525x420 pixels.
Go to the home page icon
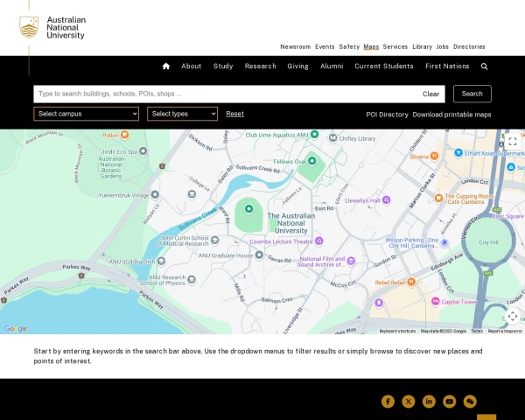point(165,66)
